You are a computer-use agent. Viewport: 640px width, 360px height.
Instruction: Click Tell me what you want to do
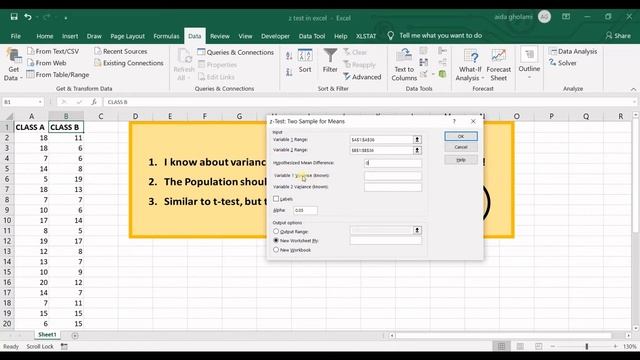pos(440,36)
